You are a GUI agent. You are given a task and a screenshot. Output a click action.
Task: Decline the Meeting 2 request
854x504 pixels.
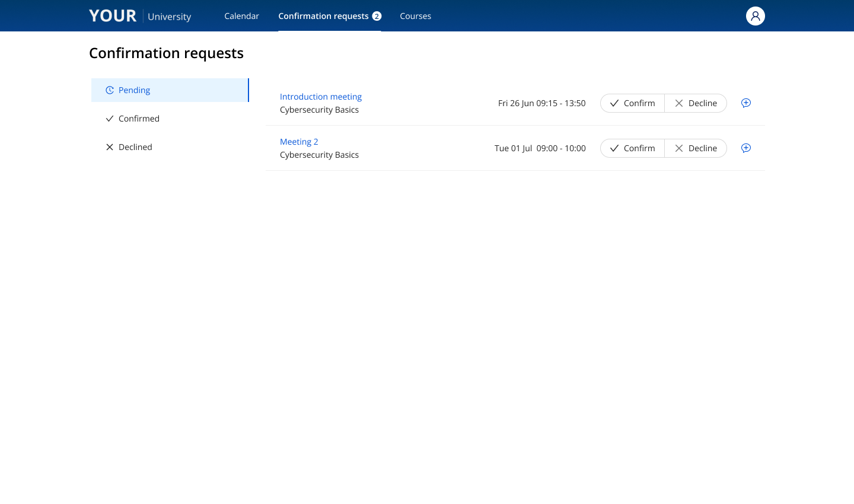click(696, 148)
